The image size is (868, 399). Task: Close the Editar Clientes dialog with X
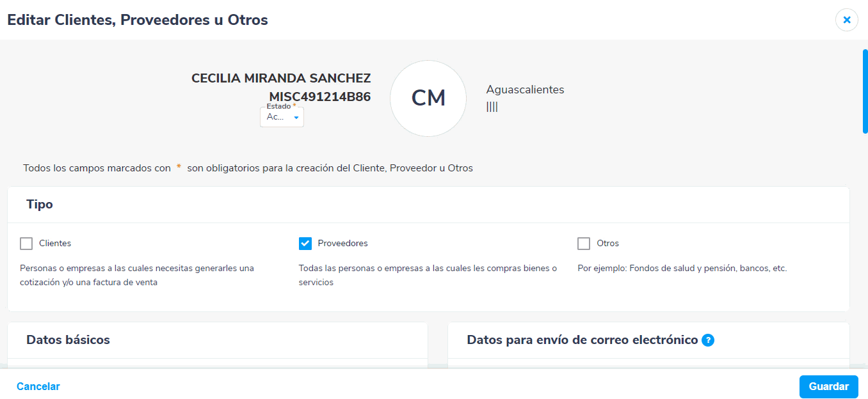click(846, 20)
